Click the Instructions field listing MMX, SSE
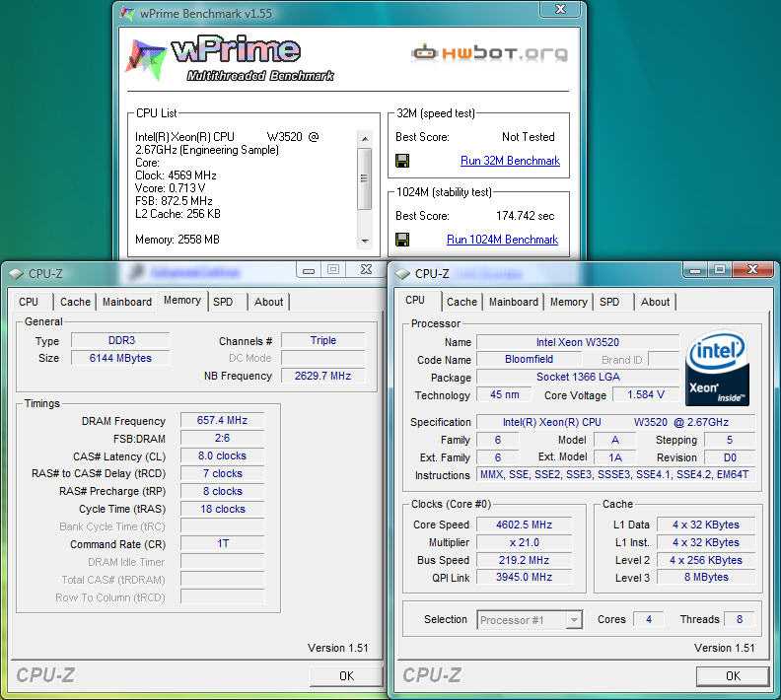Image resolution: width=781 pixels, height=700 pixels. coord(614,474)
